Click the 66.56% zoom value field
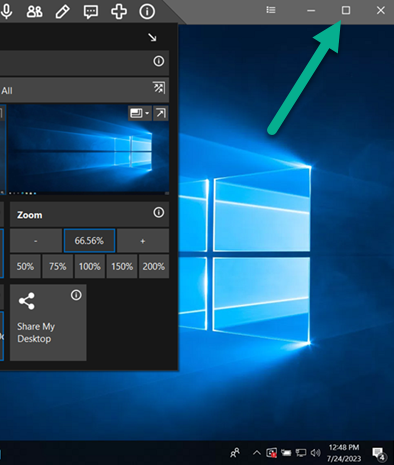Viewport: 394px width, 465px height. tap(89, 241)
